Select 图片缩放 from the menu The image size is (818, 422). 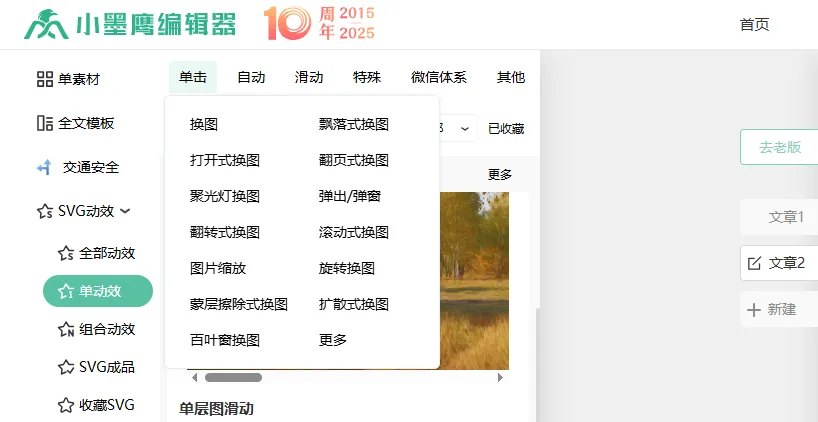218,268
